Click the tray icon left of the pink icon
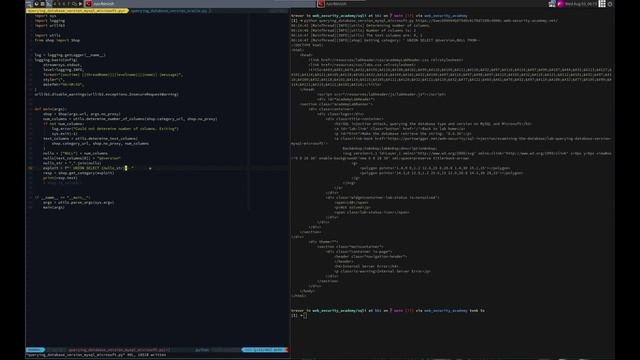This screenshot has width=640, height=360. [552, 4]
